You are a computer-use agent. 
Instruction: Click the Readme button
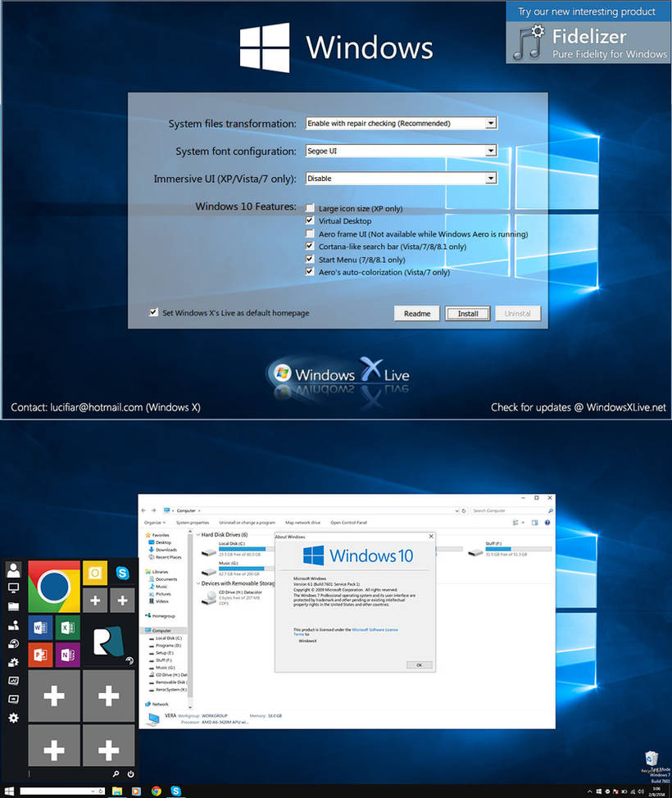417,314
